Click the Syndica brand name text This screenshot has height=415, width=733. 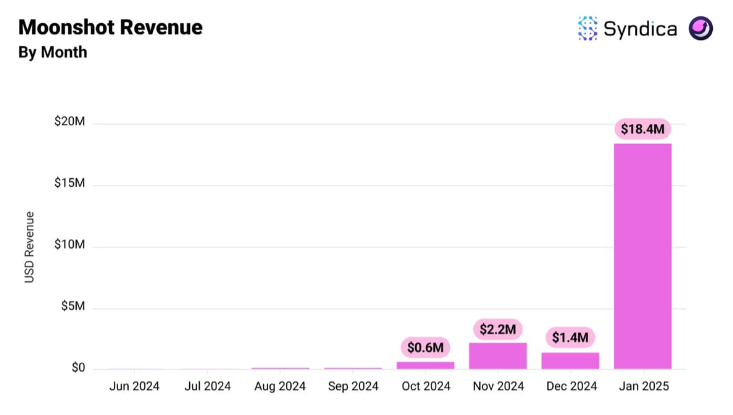pos(640,28)
